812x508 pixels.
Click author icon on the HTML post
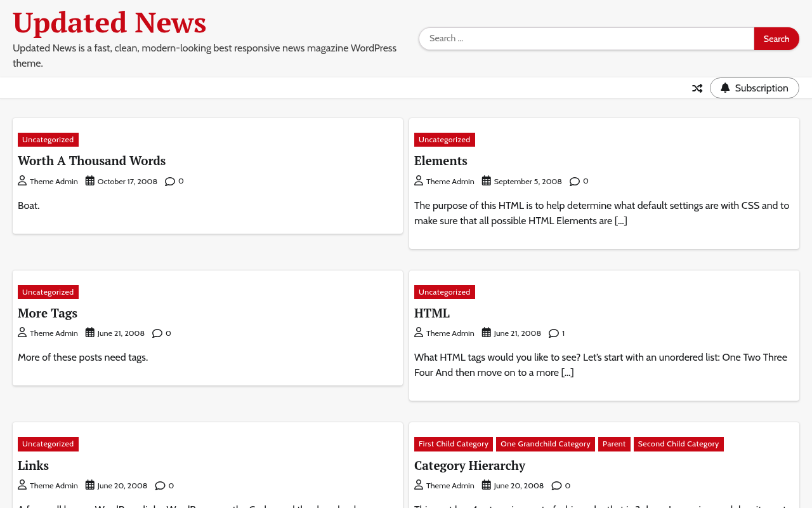pyautogui.click(x=419, y=333)
